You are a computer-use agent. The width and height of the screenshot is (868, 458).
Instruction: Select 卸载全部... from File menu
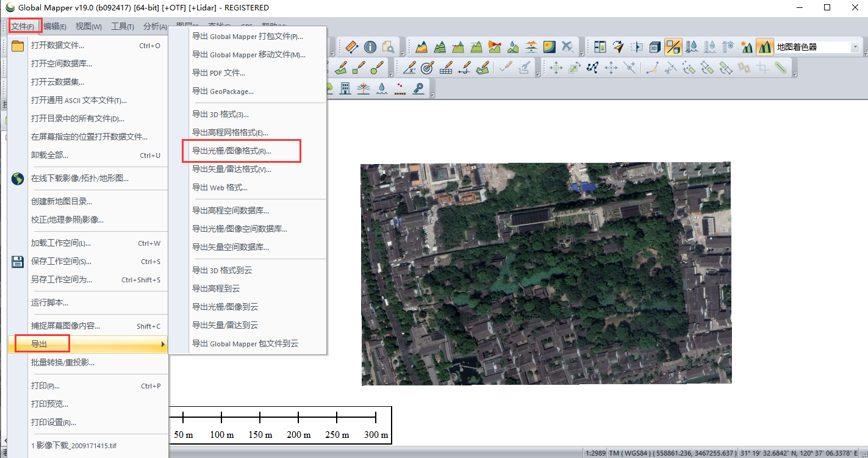coord(88,156)
